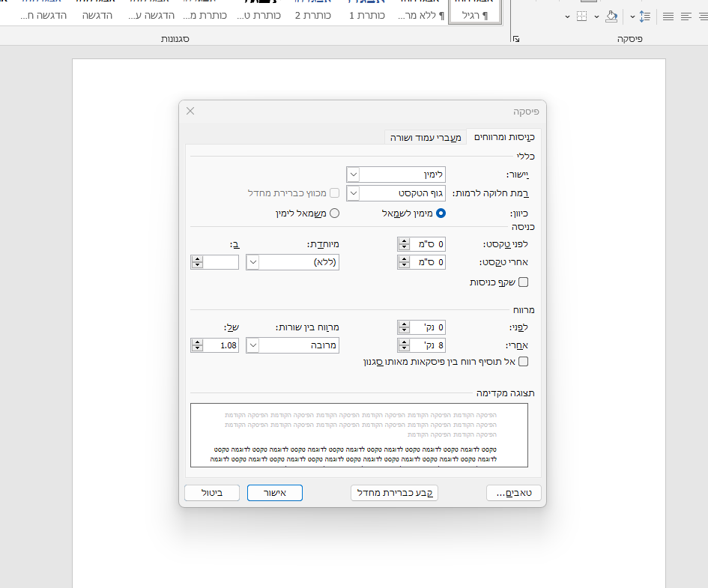Click the קבע כברירת מחדל button
708x588 pixels.
[395, 493]
